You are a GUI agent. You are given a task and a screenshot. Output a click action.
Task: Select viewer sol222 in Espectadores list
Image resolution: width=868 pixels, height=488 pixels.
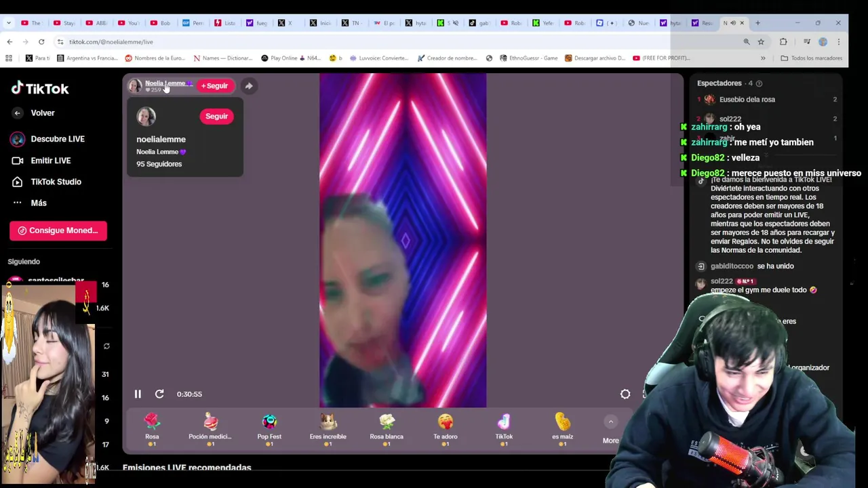pos(730,119)
